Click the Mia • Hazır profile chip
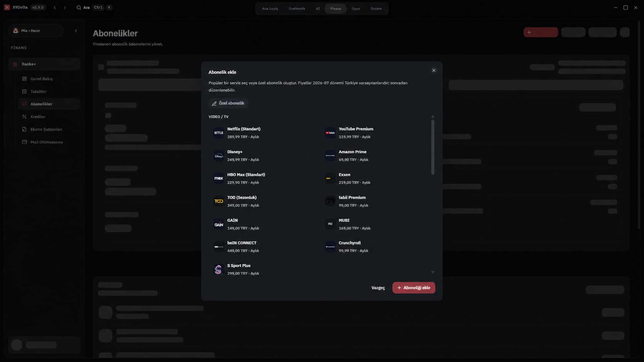The width and height of the screenshot is (644, 362). (36, 31)
